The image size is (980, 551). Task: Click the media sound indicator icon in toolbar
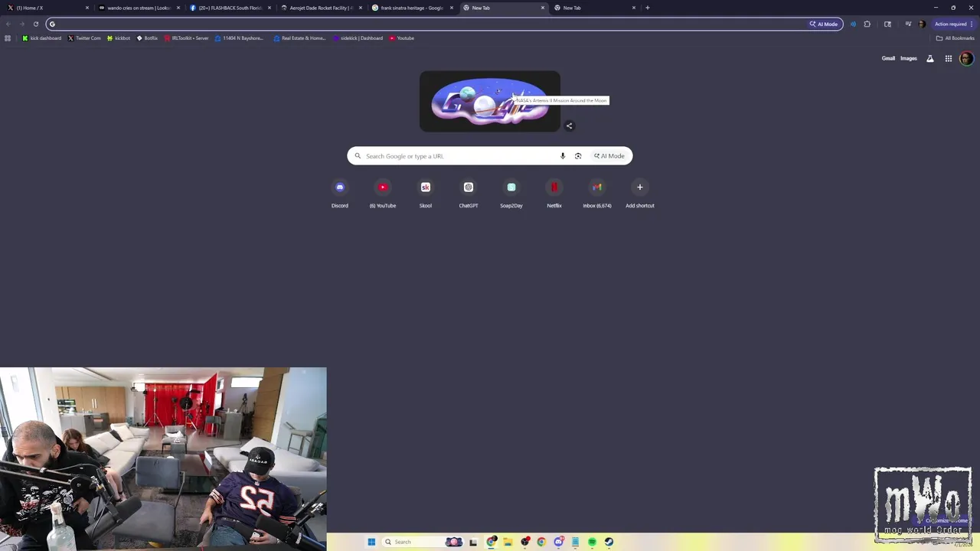(853, 24)
